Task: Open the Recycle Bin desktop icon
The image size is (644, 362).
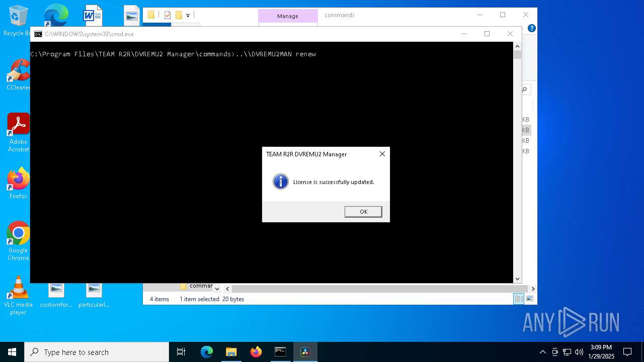Action: (x=18, y=21)
